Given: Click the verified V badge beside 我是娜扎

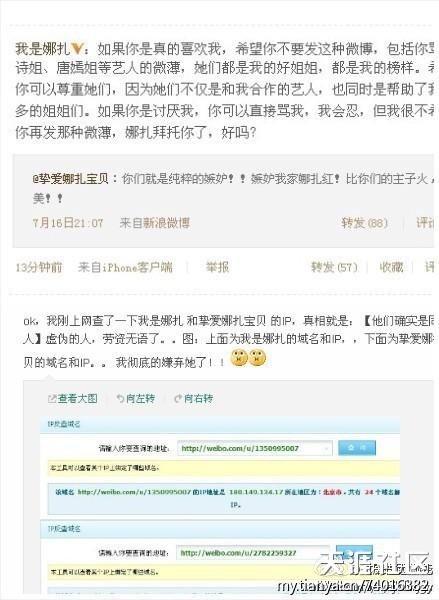Looking at the screenshot, I should (77, 49).
